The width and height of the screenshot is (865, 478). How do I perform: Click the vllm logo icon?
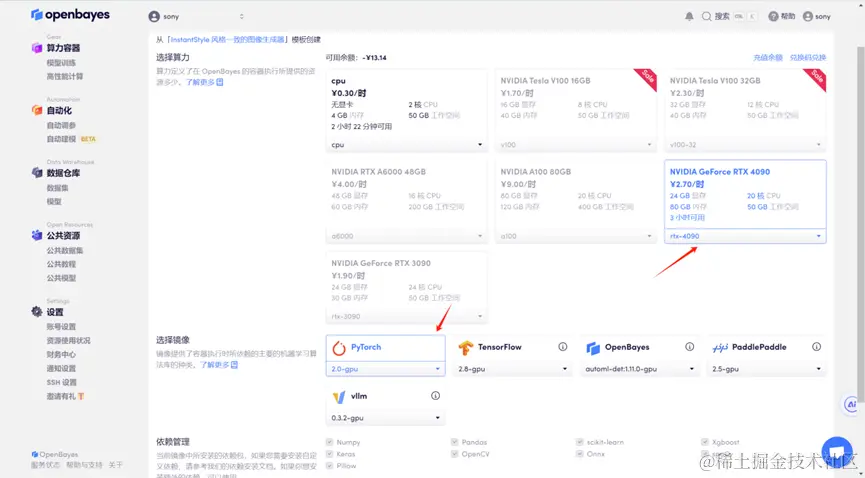point(339,397)
